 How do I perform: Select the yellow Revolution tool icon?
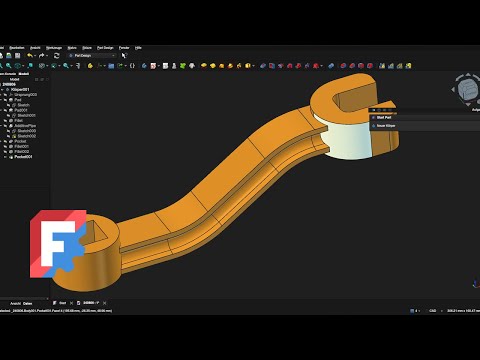pos(213,66)
